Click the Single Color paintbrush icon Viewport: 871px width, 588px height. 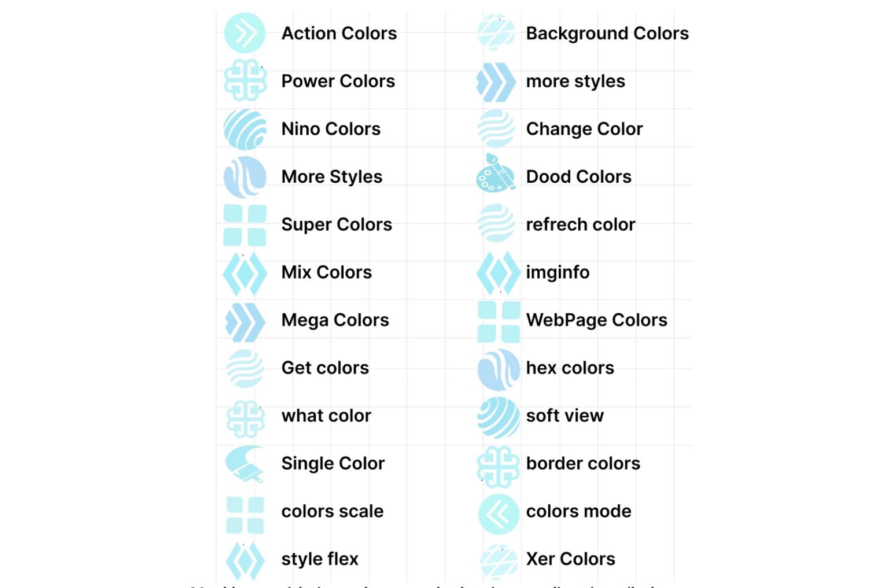click(245, 463)
